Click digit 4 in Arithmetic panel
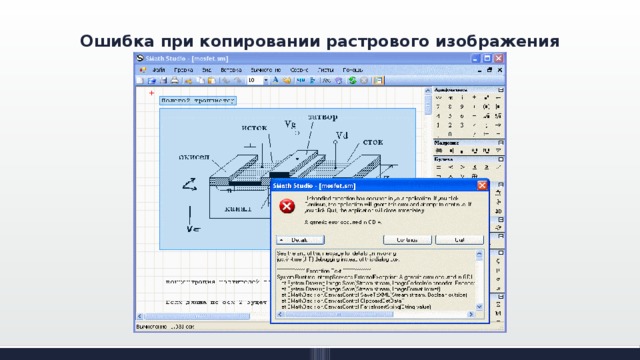The width and height of the screenshot is (640, 360). (x=438, y=116)
